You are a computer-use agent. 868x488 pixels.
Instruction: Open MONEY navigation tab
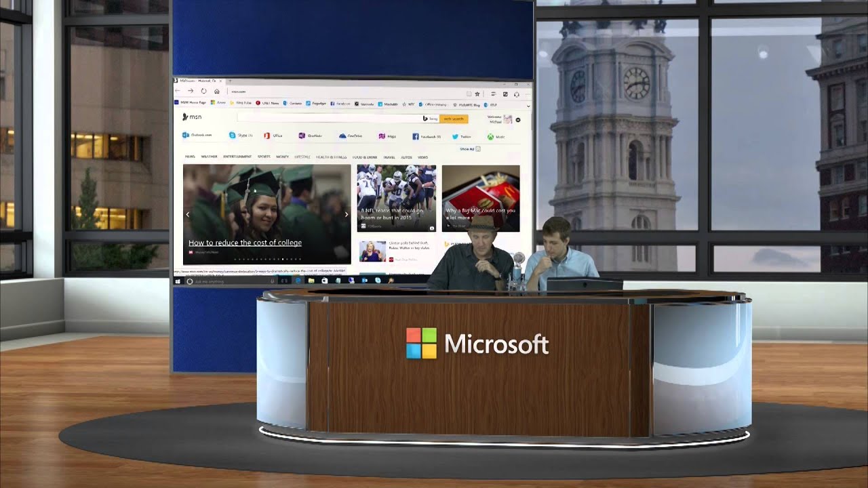coord(282,157)
